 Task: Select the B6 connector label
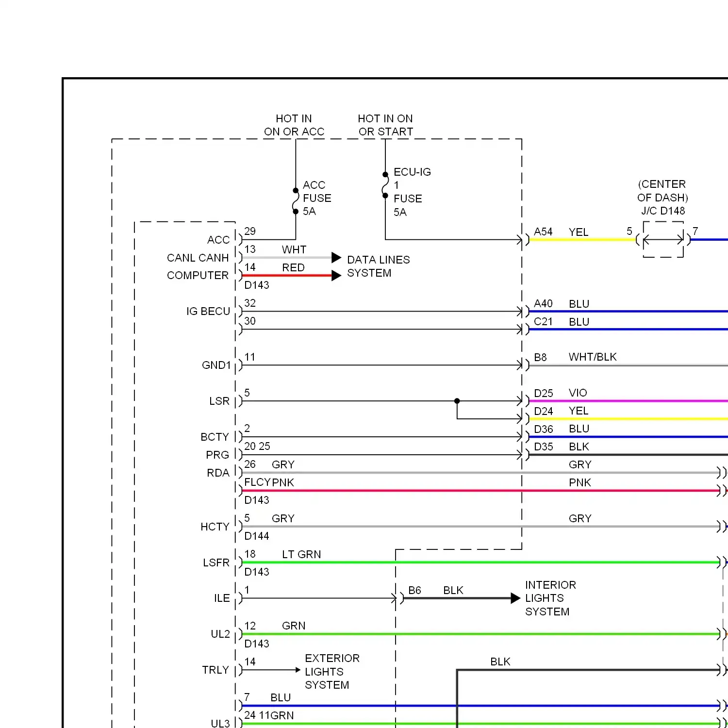[x=414, y=591]
